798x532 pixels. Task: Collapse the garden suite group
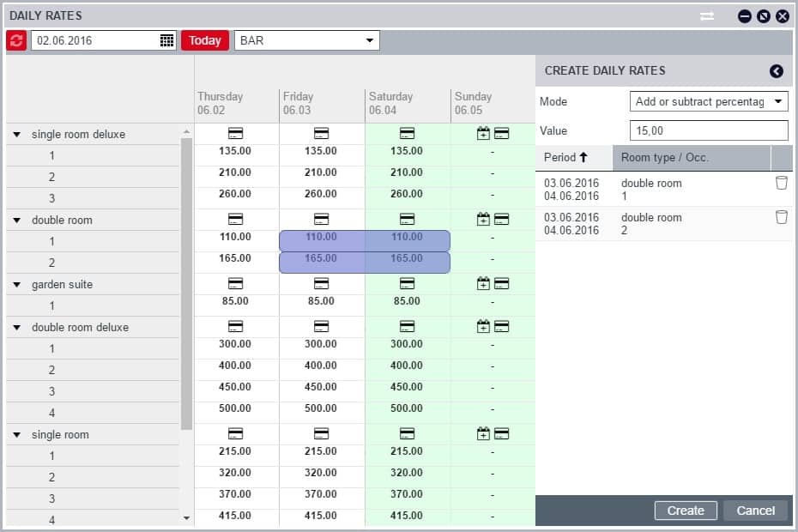tap(16, 285)
